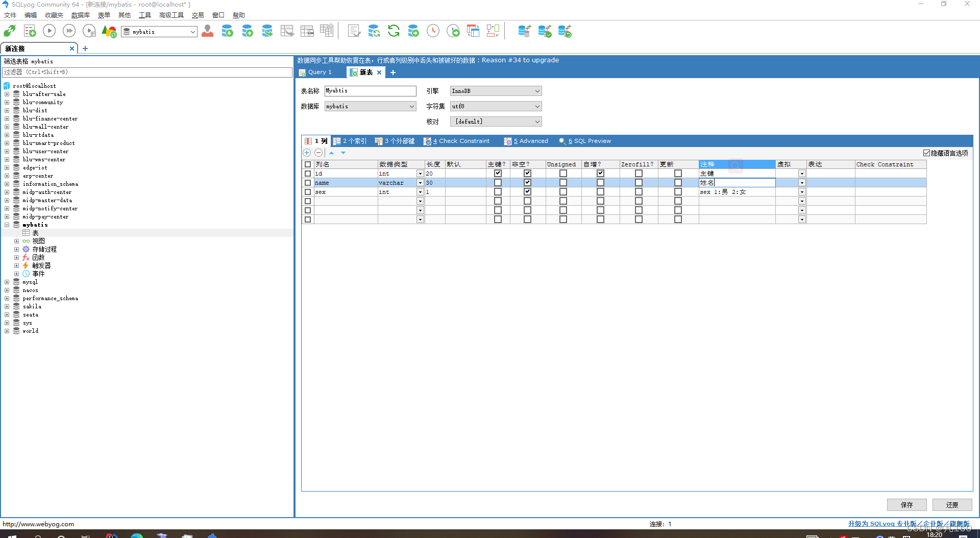The image size is (980, 538).
Task: Click the filter box in object browser
Action: [x=147, y=72]
